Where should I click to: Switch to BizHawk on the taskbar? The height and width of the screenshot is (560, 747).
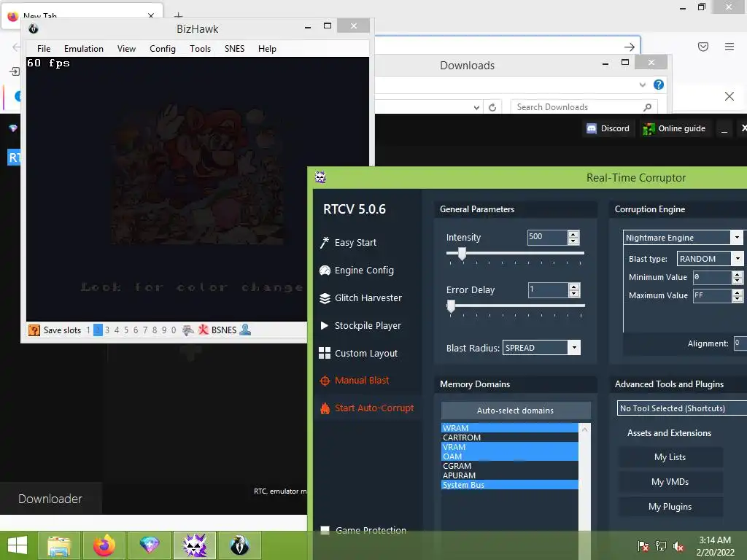click(x=239, y=545)
